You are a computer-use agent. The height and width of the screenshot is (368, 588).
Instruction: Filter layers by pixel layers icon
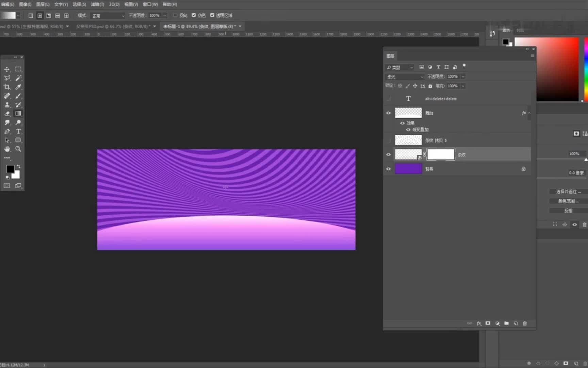pos(422,67)
